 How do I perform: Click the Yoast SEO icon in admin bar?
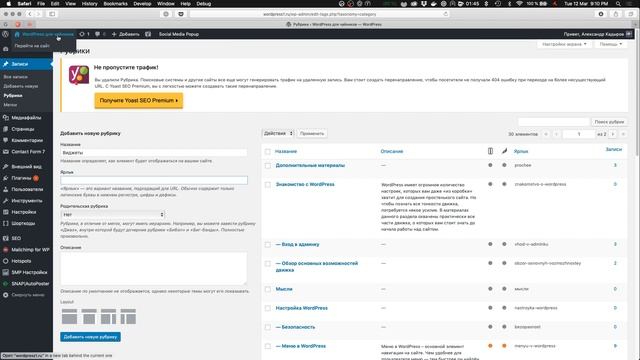(x=148, y=34)
